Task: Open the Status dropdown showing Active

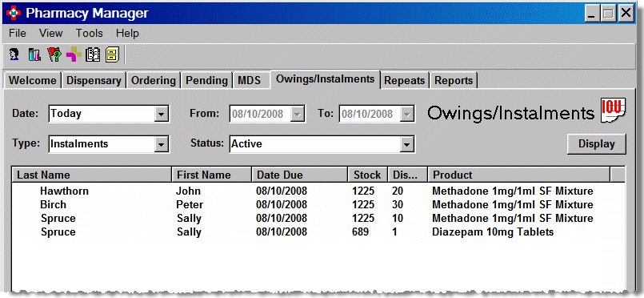Action: click(406, 144)
